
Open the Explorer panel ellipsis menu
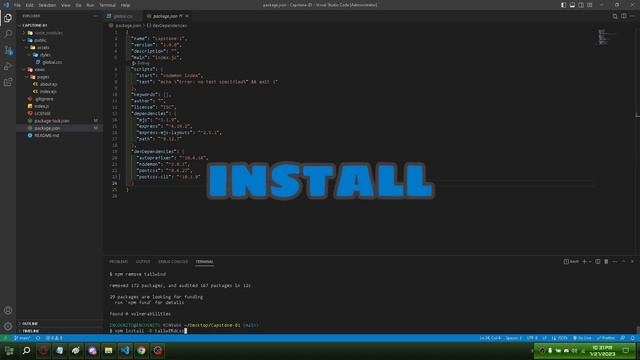[95, 16]
